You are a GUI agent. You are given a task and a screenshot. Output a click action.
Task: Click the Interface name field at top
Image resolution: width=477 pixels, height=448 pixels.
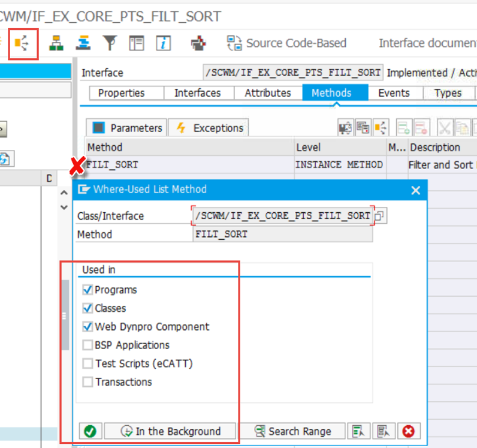click(293, 73)
